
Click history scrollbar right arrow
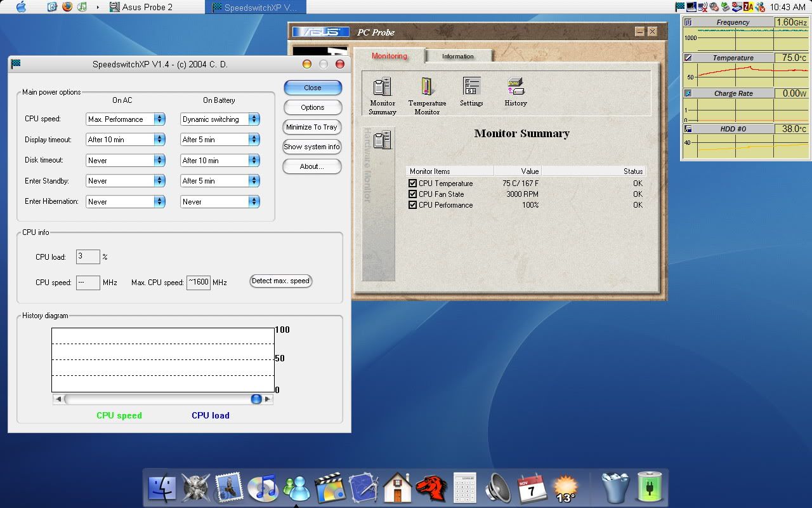click(x=268, y=399)
